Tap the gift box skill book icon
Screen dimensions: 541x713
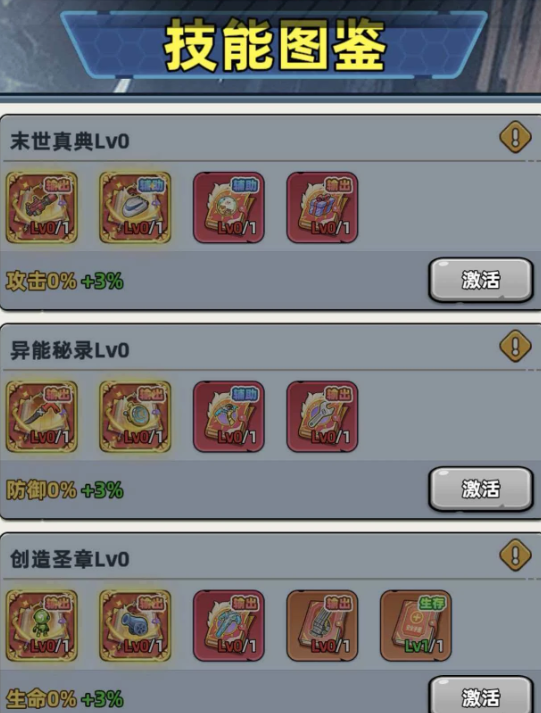coord(322,207)
